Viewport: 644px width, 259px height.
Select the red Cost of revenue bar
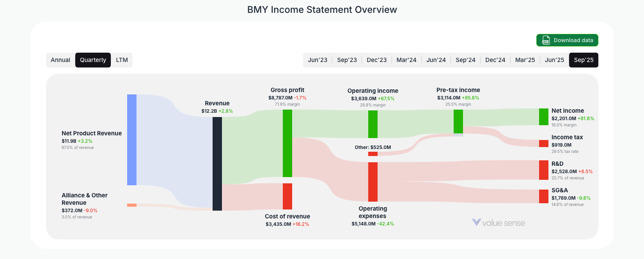287,196
